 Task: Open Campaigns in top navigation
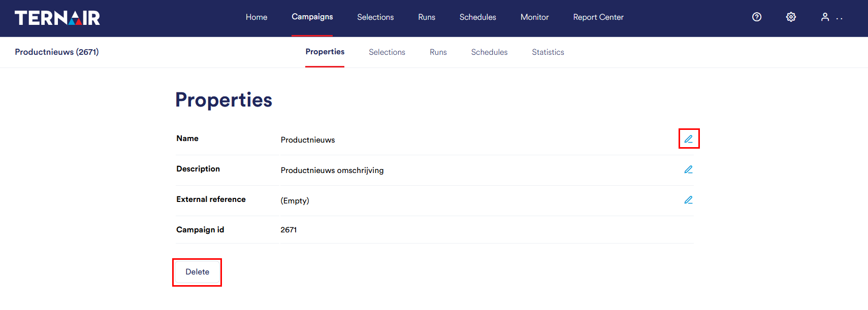[312, 17]
